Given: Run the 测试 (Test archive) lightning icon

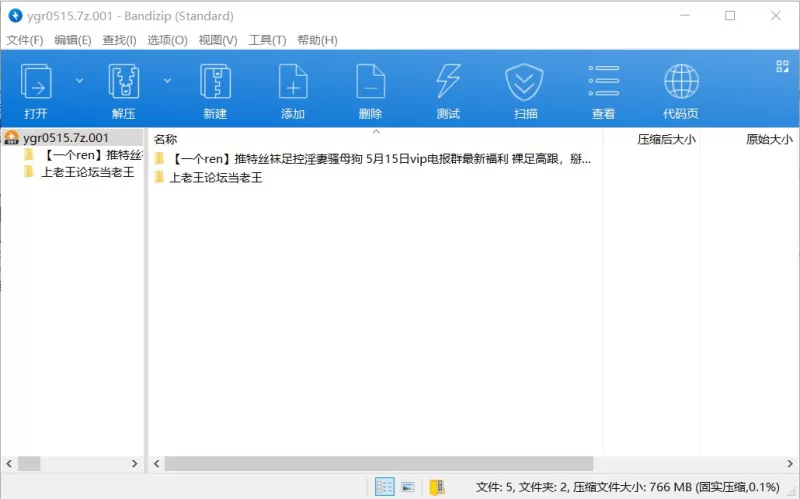Looking at the screenshot, I should pos(448,90).
